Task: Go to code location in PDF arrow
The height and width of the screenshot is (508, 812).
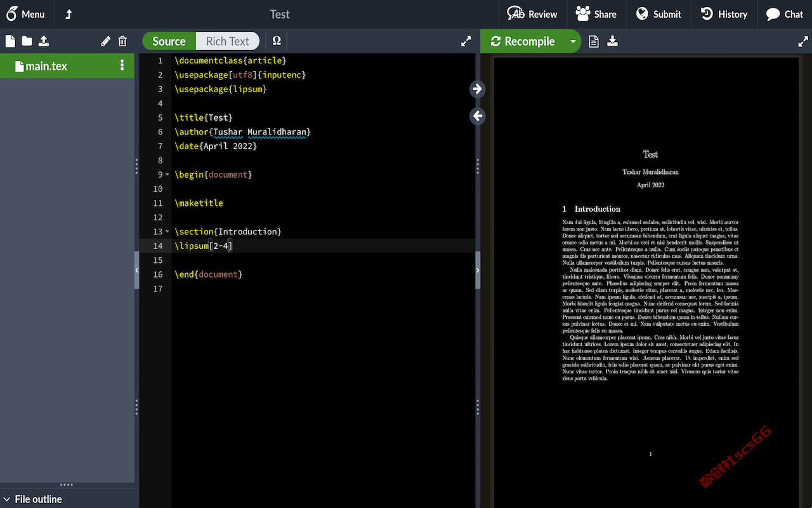Action: [478, 89]
